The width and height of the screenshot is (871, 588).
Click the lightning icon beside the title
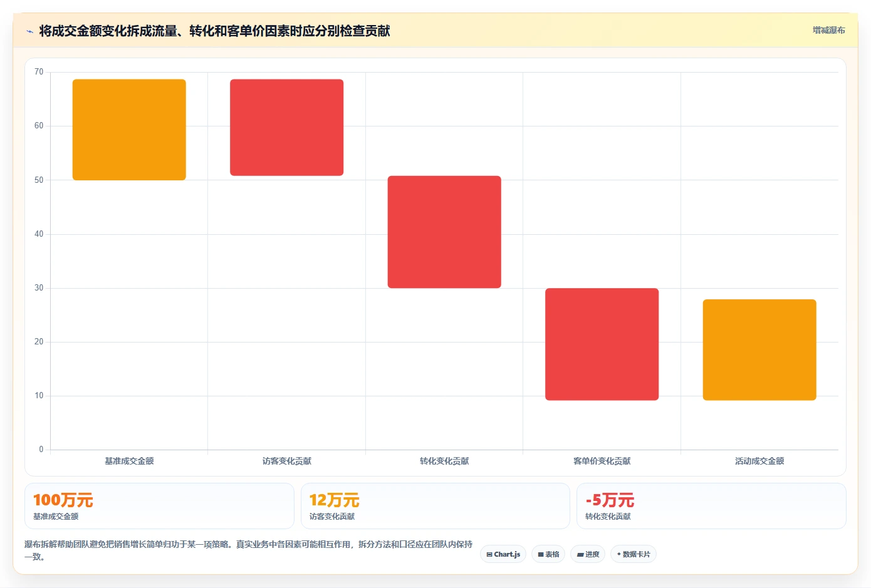click(x=29, y=31)
